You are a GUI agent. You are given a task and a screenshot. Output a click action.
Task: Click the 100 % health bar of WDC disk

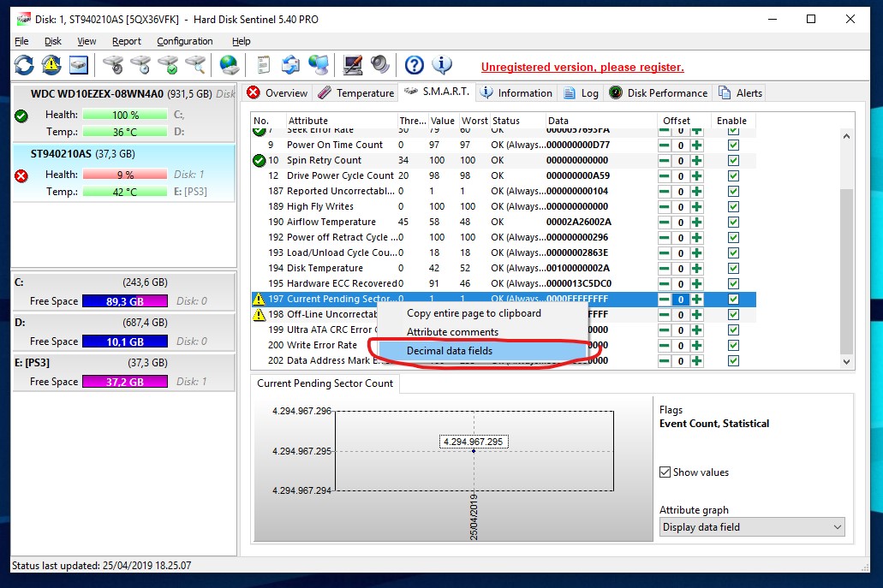click(125, 115)
